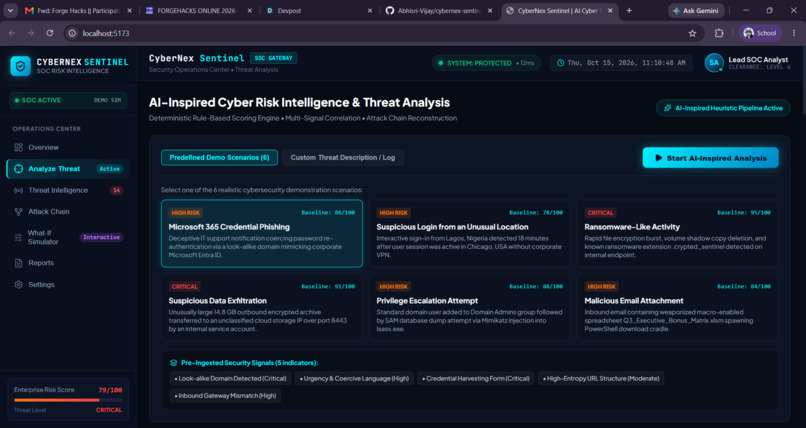The width and height of the screenshot is (806, 428).
Task: Click the Overview grid icon in sidebar
Action: pos(19,147)
